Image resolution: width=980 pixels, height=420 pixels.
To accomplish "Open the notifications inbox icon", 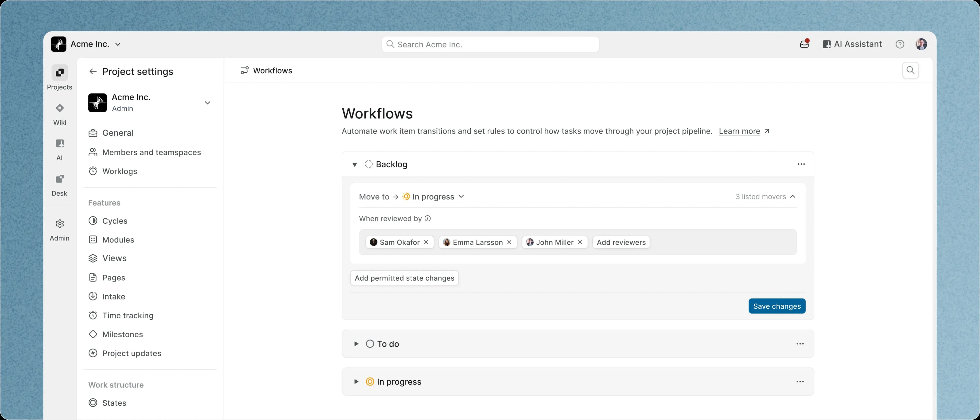I will [x=804, y=44].
